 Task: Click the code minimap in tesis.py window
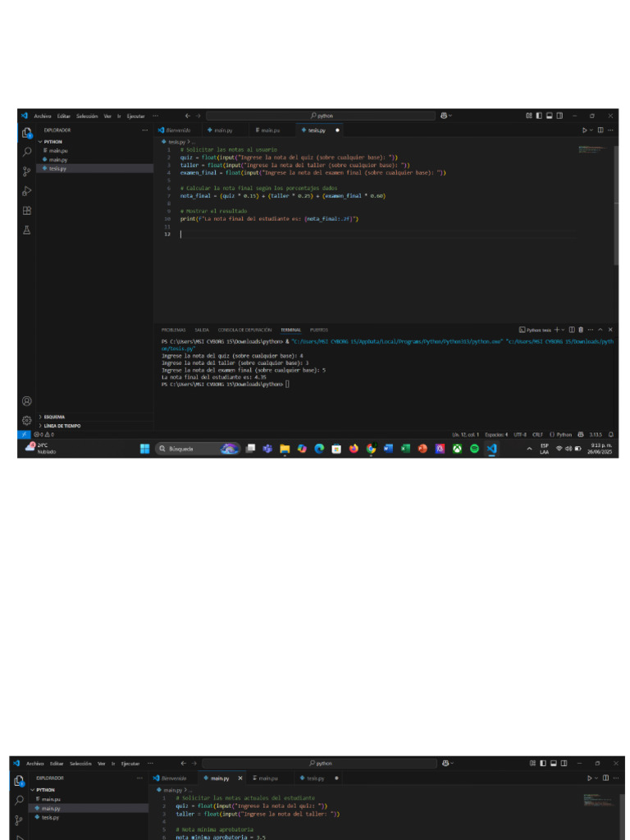click(x=594, y=149)
